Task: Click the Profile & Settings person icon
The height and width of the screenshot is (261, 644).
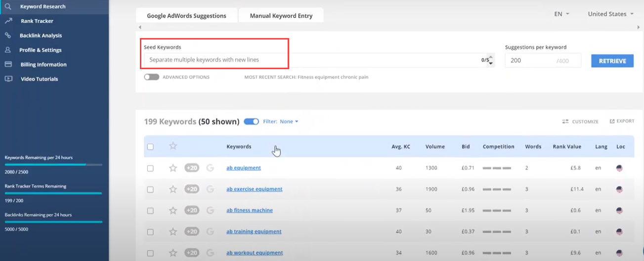Action: point(8,50)
